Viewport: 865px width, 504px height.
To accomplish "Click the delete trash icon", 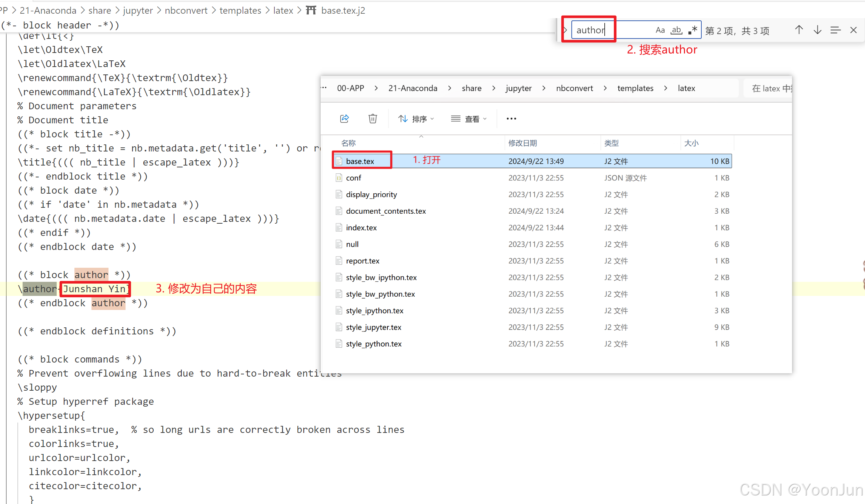I will (373, 119).
